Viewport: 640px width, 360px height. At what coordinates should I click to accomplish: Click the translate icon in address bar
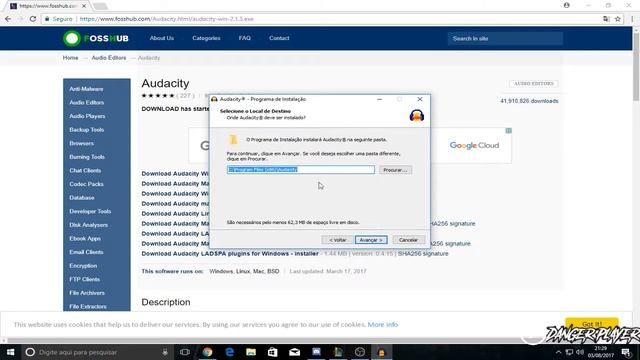tap(607, 19)
